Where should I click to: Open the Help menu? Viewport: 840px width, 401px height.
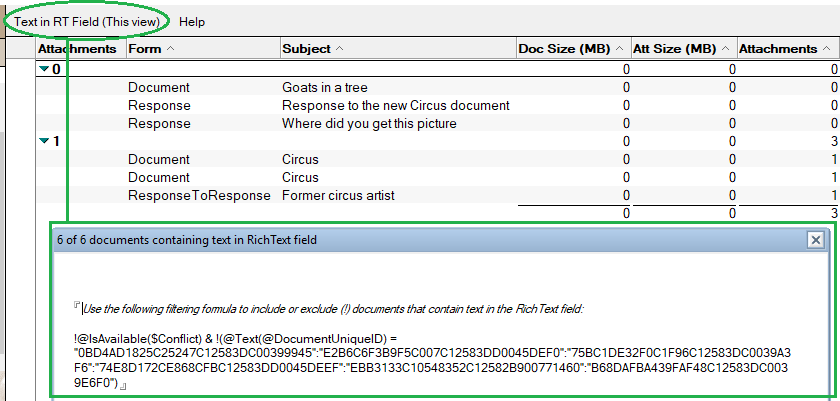coord(192,22)
